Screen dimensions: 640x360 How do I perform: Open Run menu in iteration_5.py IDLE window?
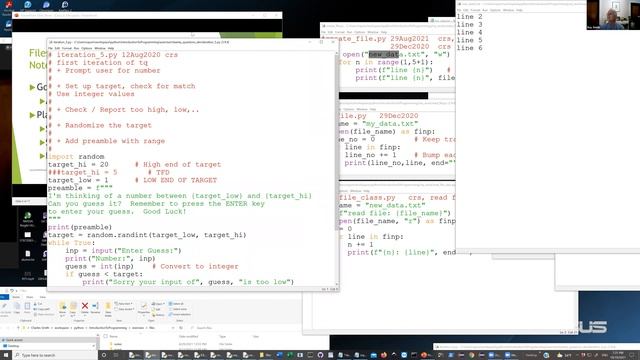pyautogui.click(x=76, y=48)
